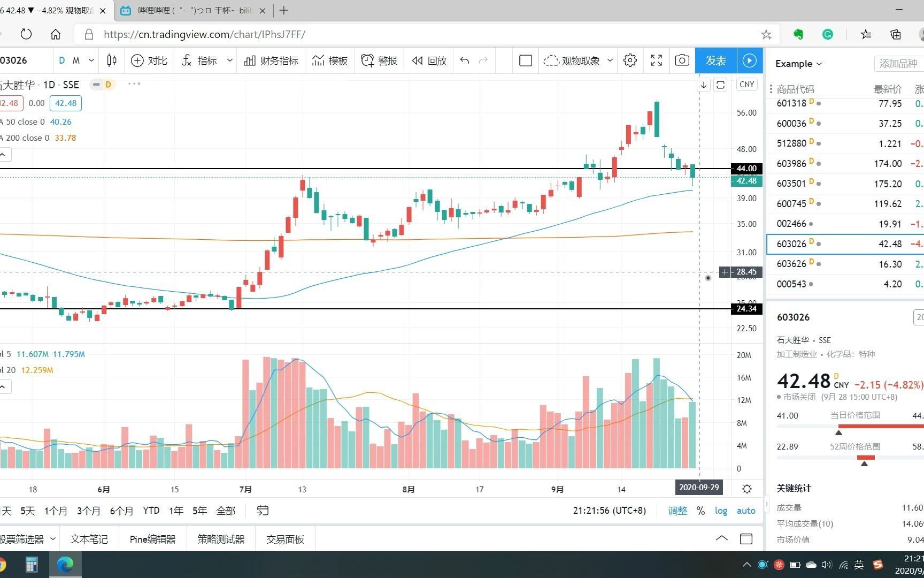924x578 pixels.
Task: Open financial indicators menu
Action: (271, 60)
